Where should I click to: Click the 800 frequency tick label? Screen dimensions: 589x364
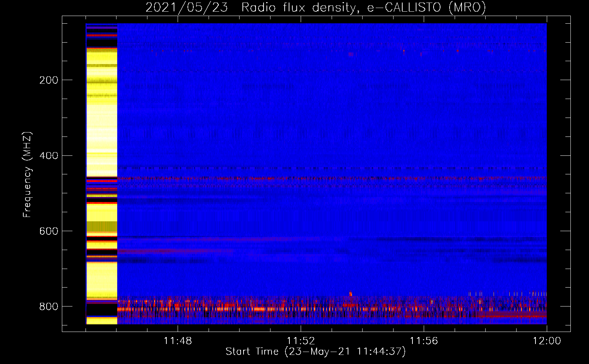pos(48,307)
